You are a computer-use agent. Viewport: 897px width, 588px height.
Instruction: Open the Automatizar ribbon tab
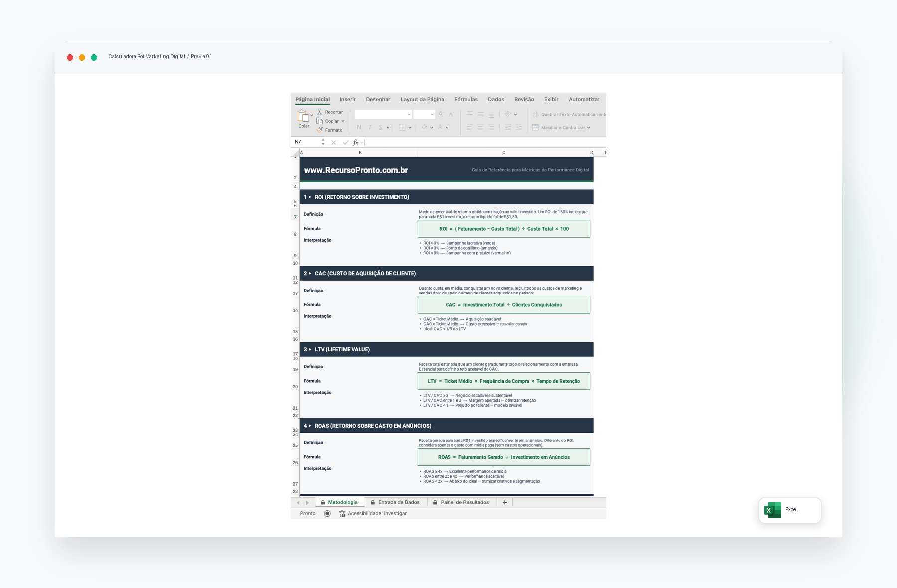[584, 99]
